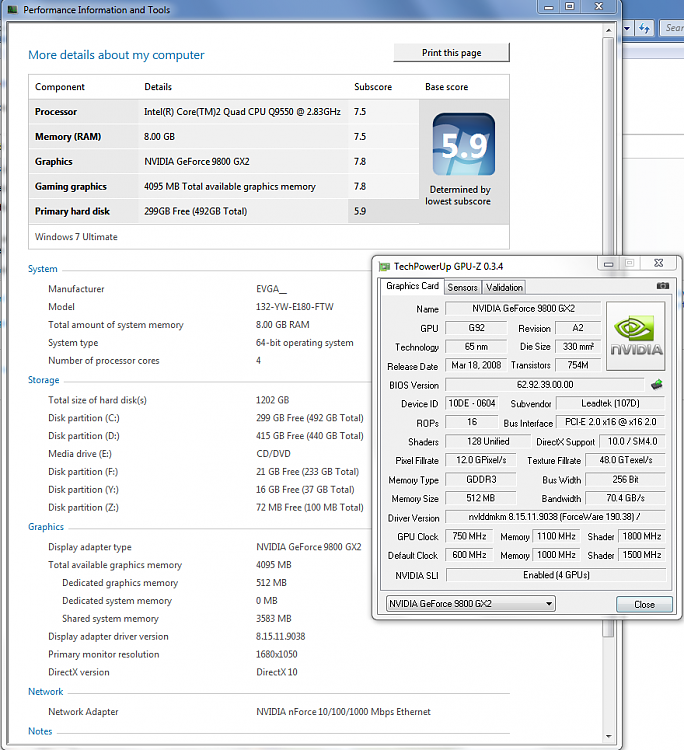Click the Primary hard disk subscore 5.9

click(360, 211)
